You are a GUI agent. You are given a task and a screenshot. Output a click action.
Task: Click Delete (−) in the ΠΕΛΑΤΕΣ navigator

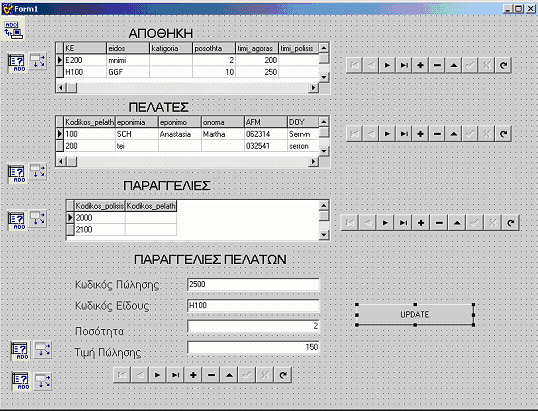point(437,134)
